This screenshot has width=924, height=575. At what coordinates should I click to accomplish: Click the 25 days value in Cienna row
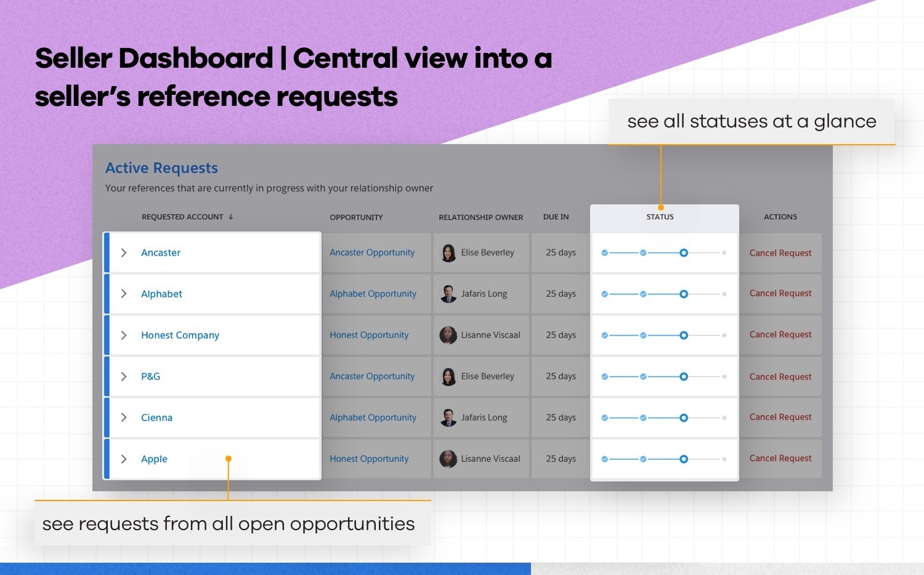(x=561, y=417)
